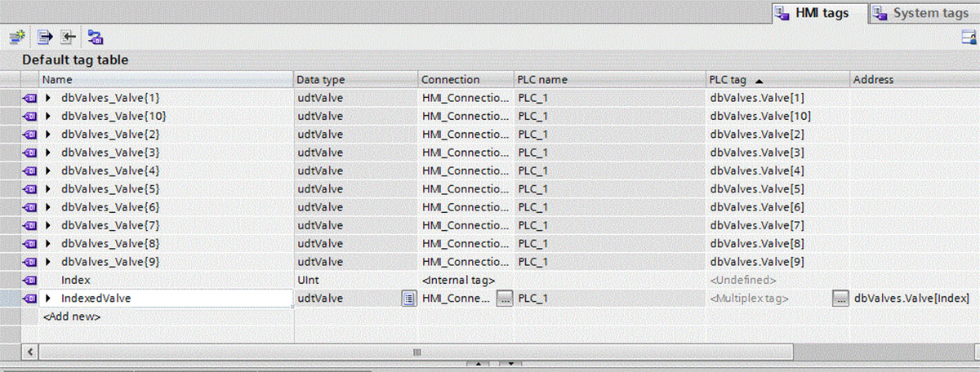Expand the dbValves_Valve{2} tag

[48, 134]
